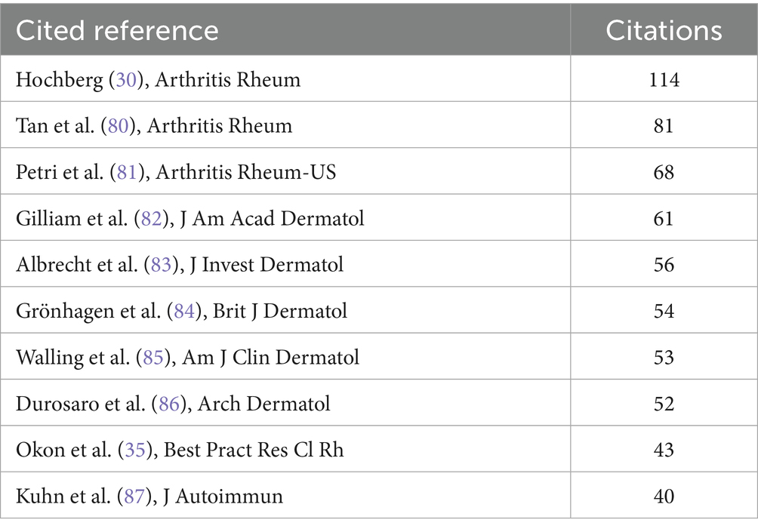Open reference link 35 for Okon et al.
This screenshot has height=532, width=758.
pos(135,450)
